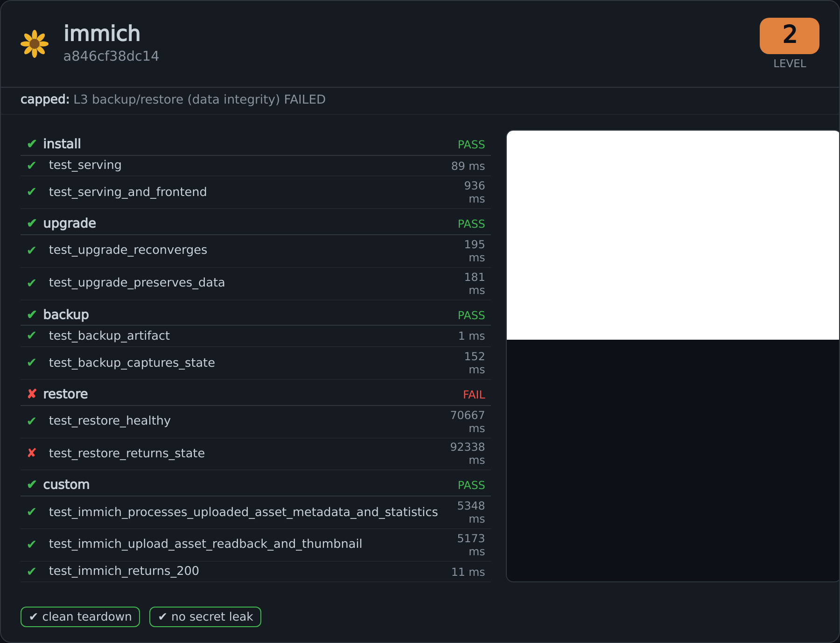Select the test_immich_processes_uploaded_asset_metadata_and_statistics test name
Screen dimensions: 840x643
pyautogui.click(x=243, y=512)
